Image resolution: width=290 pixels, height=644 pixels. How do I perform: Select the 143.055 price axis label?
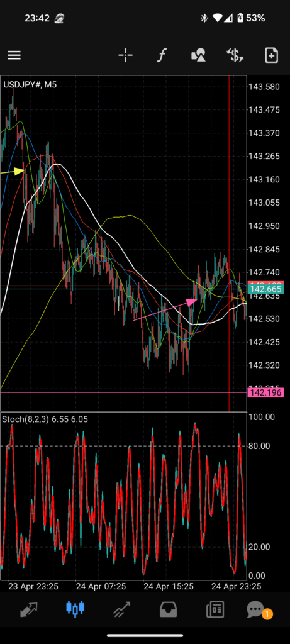[264, 203]
